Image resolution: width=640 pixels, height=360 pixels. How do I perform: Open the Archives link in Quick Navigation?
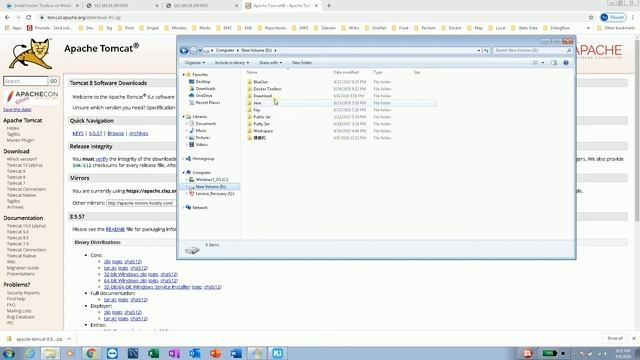(x=138, y=133)
